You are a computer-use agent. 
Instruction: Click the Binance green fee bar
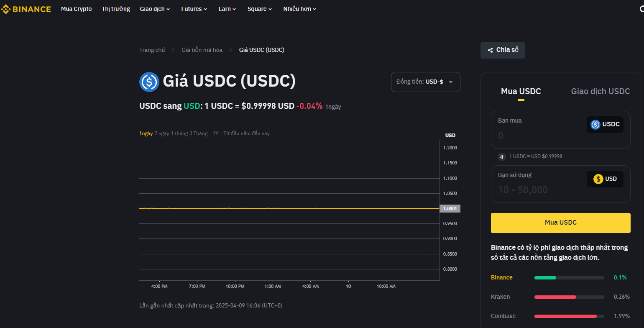click(545, 278)
